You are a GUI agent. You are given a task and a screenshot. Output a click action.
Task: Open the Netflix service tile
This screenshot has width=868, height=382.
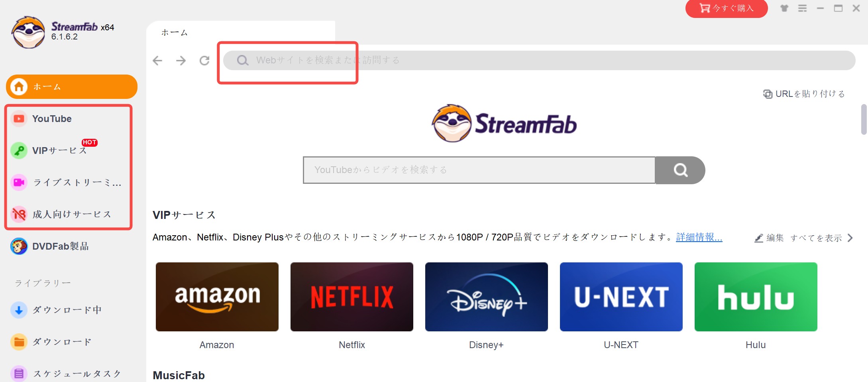point(352,297)
